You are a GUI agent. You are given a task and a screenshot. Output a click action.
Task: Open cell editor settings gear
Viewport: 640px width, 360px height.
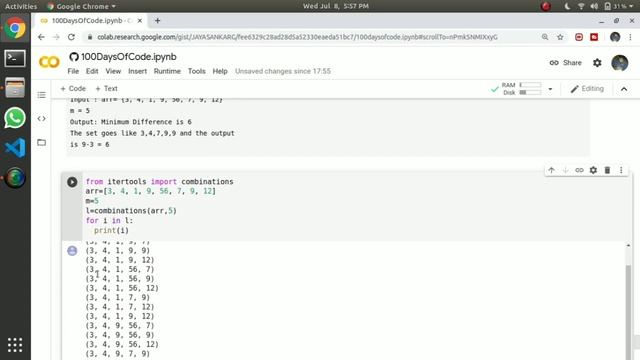(593, 170)
